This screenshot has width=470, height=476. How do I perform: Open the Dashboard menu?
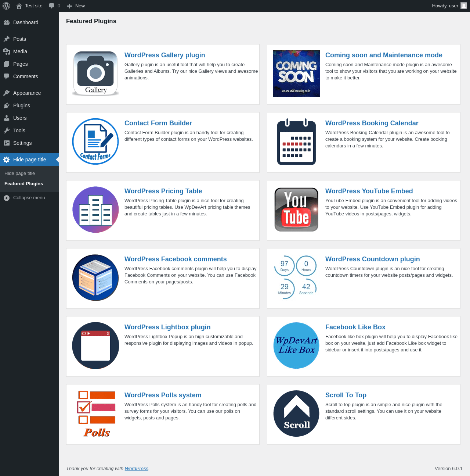click(29, 22)
